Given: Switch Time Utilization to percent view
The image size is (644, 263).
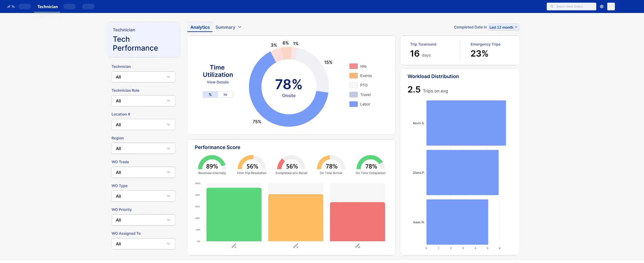Looking at the screenshot, I should [x=210, y=95].
